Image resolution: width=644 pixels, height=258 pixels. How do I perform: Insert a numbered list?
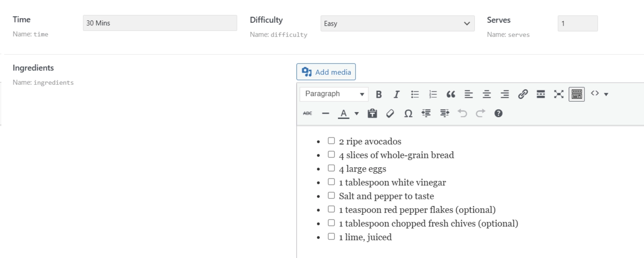433,94
